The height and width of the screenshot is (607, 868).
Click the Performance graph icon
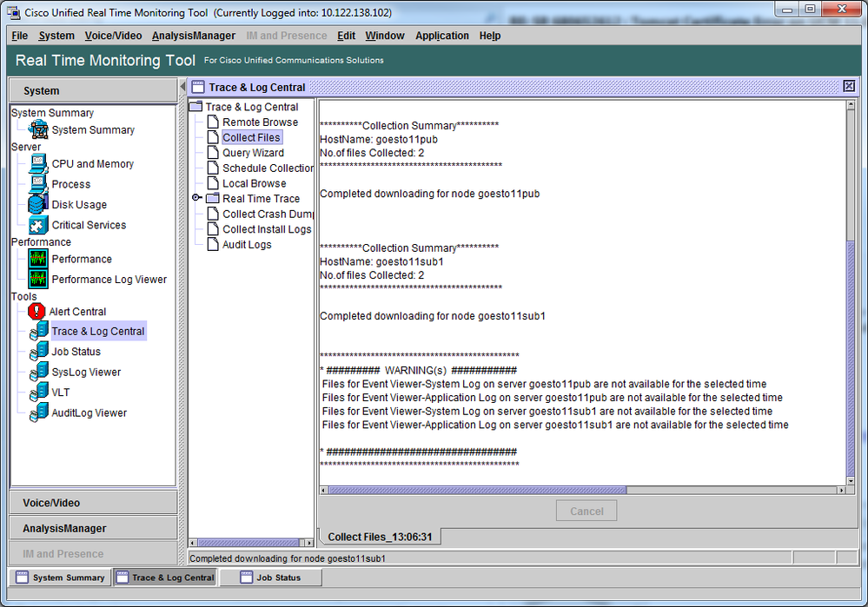pos(37,259)
